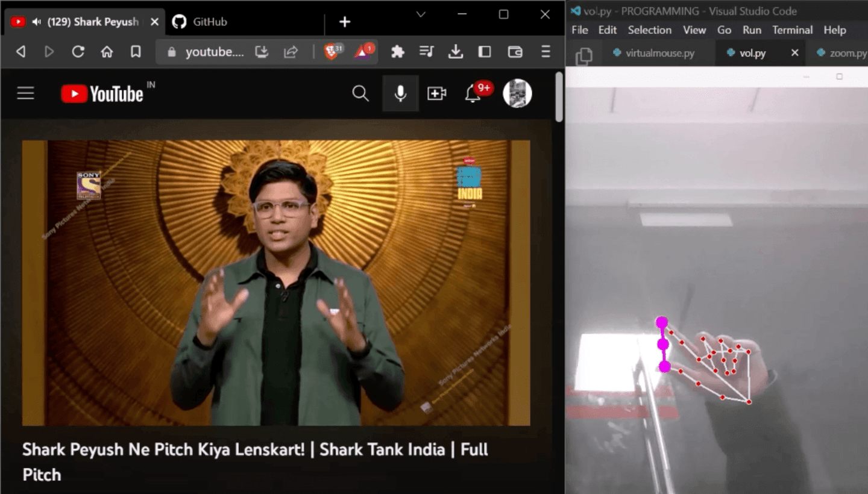Viewport: 868px width, 494px height.
Task: Open the YouTube create video button
Action: pyautogui.click(x=436, y=93)
